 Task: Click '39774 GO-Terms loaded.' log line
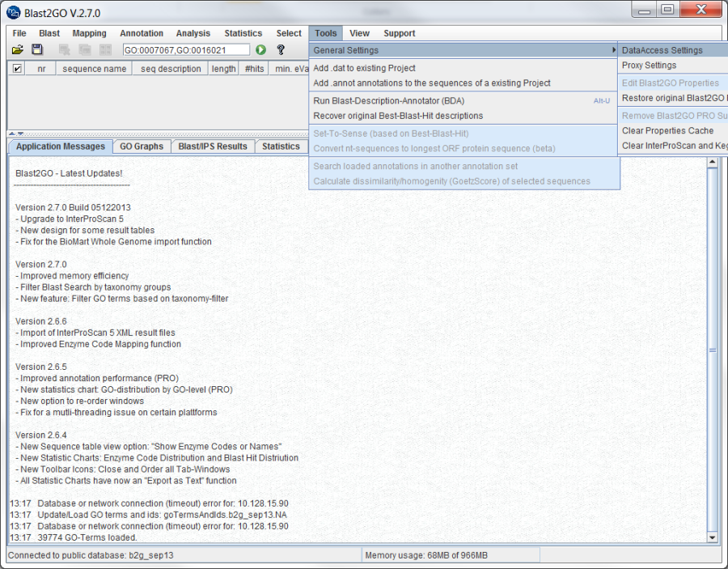click(87, 537)
